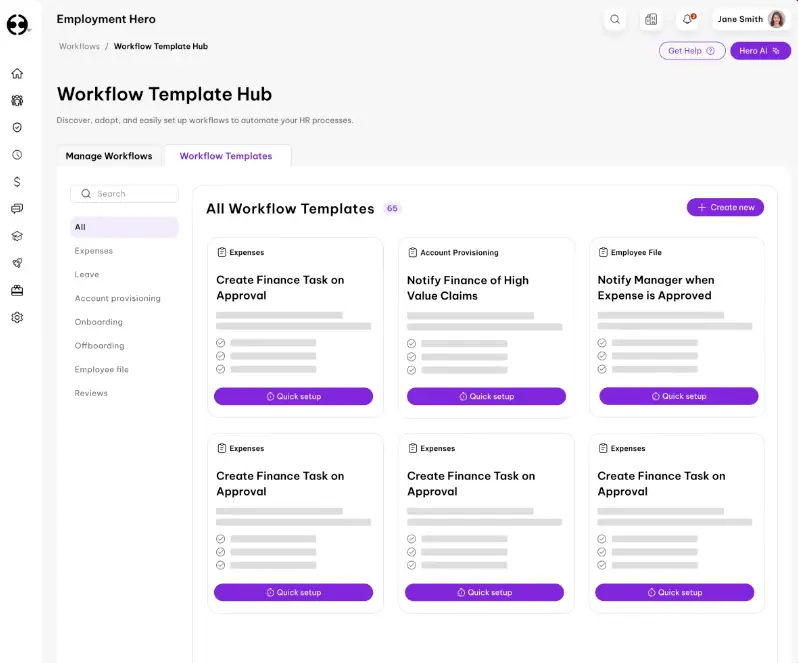
Task: Switch to the Manage Workflows tab
Action: [x=109, y=156]
